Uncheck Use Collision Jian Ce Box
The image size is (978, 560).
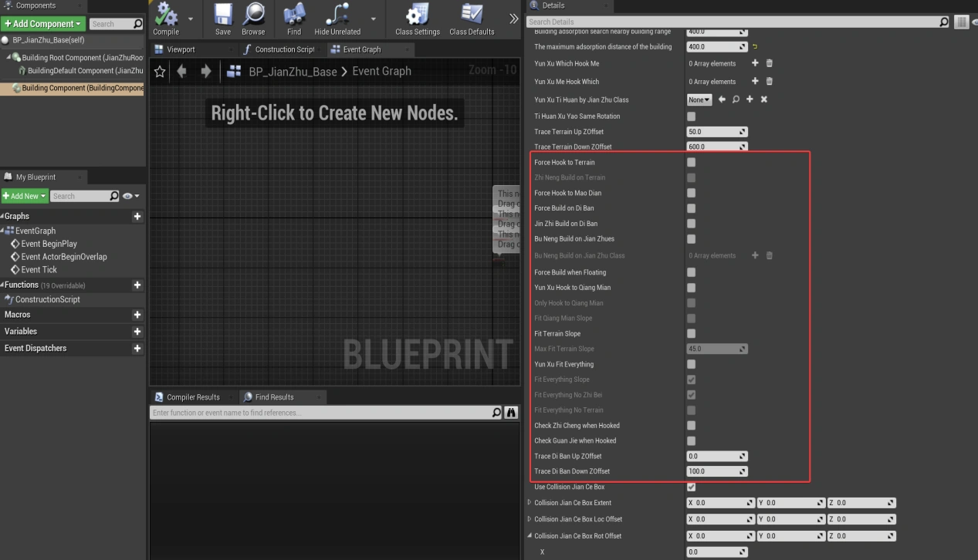coord(691,487)
